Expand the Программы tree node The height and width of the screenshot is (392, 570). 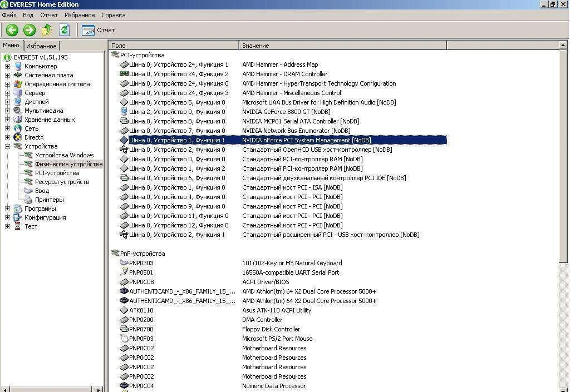click(7, 209)
